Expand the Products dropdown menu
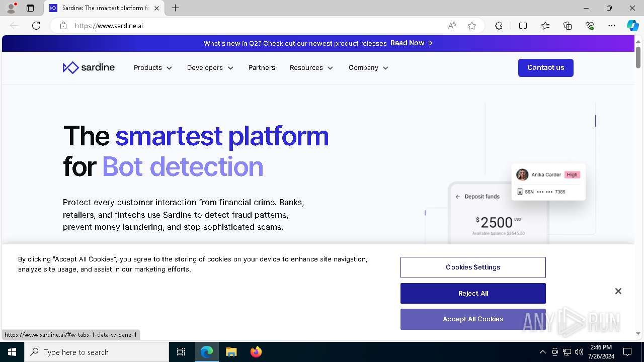Screen dimensions: 644x362 152,68
